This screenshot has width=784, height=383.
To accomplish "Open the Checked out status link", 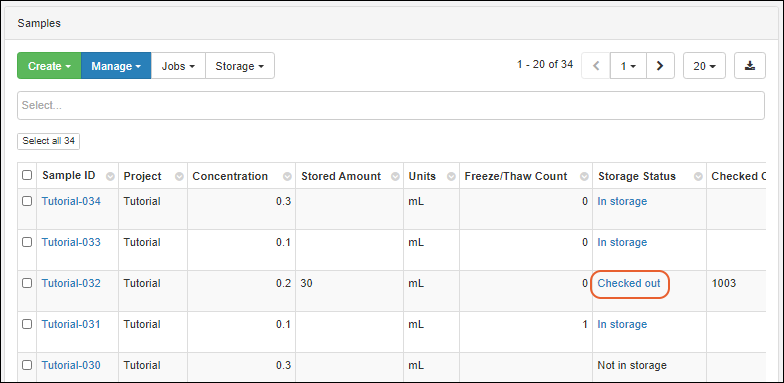I will click(x=629, y=283).
